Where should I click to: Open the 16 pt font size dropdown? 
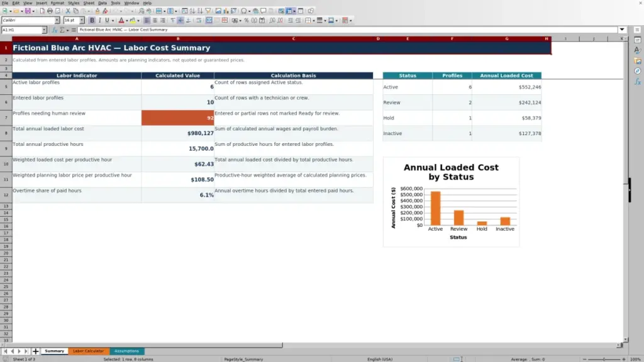pos(82,20)
